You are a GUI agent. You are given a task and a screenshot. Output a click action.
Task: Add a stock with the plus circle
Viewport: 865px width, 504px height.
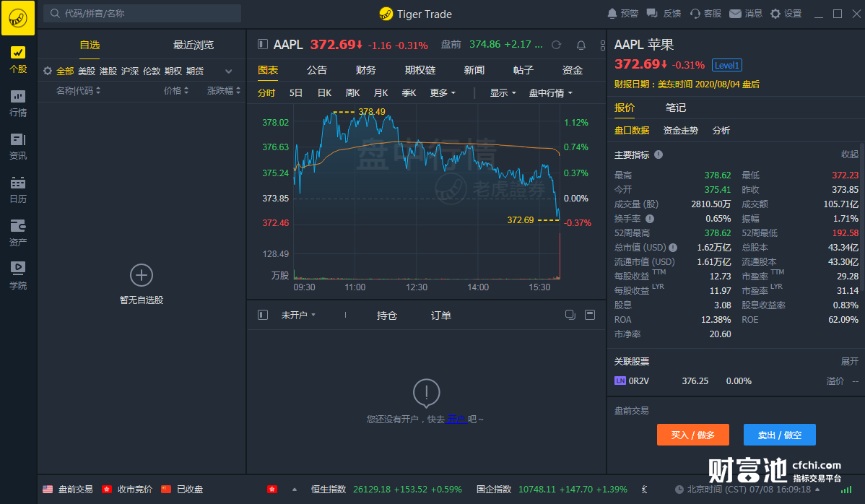click(142, 275)
